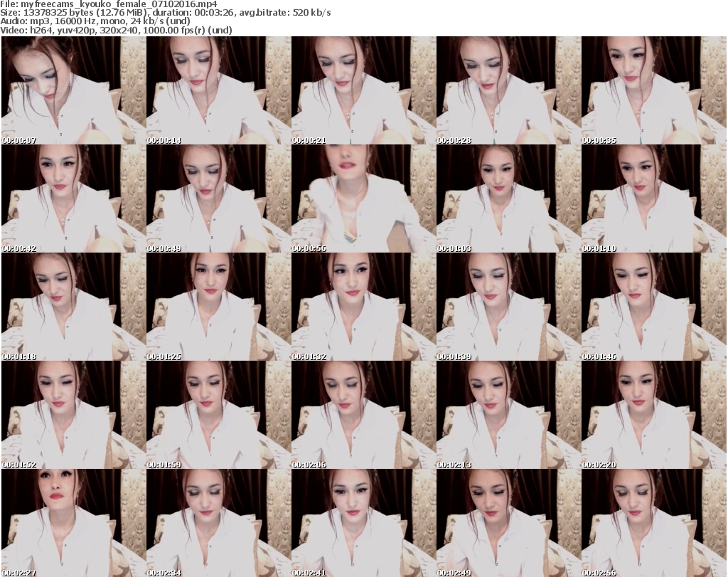The width and height of the screenshot is (728, 577).
Task: Select the thumbnail timestamped 00:02:06
Action: coord(363,415)
